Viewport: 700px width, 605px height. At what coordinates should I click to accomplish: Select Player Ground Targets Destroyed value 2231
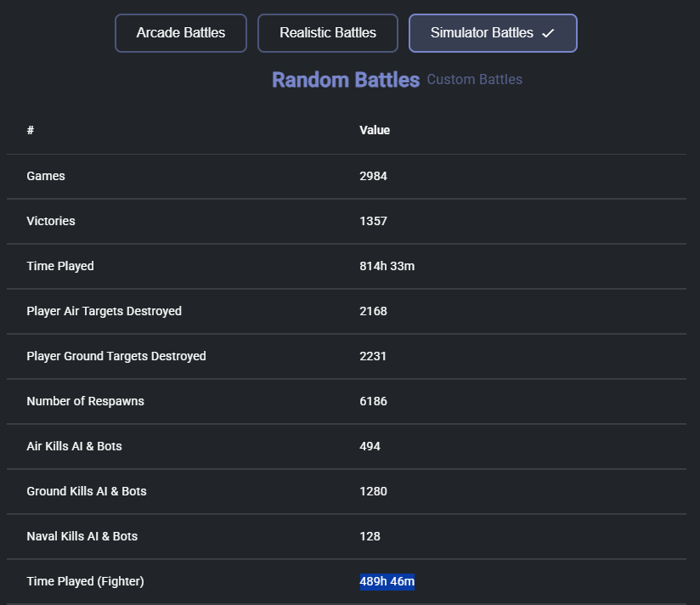point(373,356)
